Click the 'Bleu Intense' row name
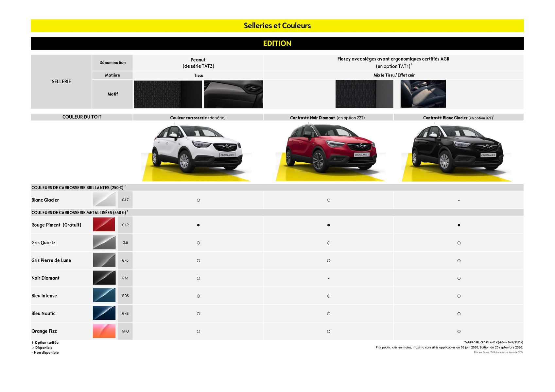Screen dimensions: 555x392 [x=44, y=296]
